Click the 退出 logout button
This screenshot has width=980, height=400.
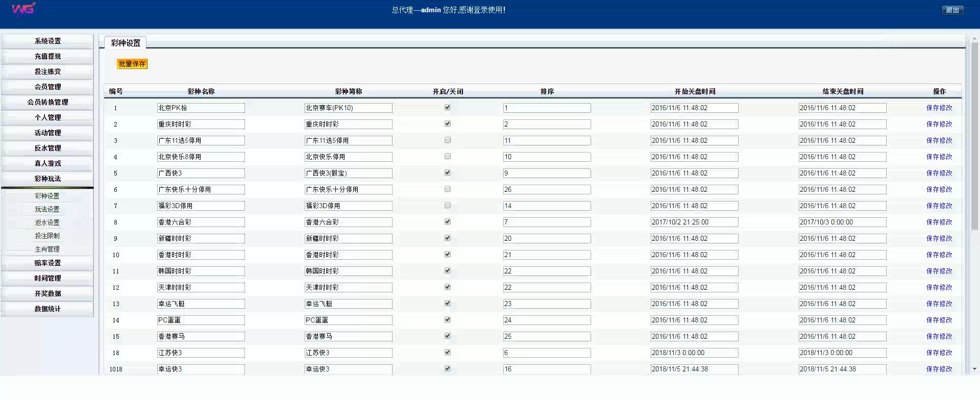tap(952, 10)
